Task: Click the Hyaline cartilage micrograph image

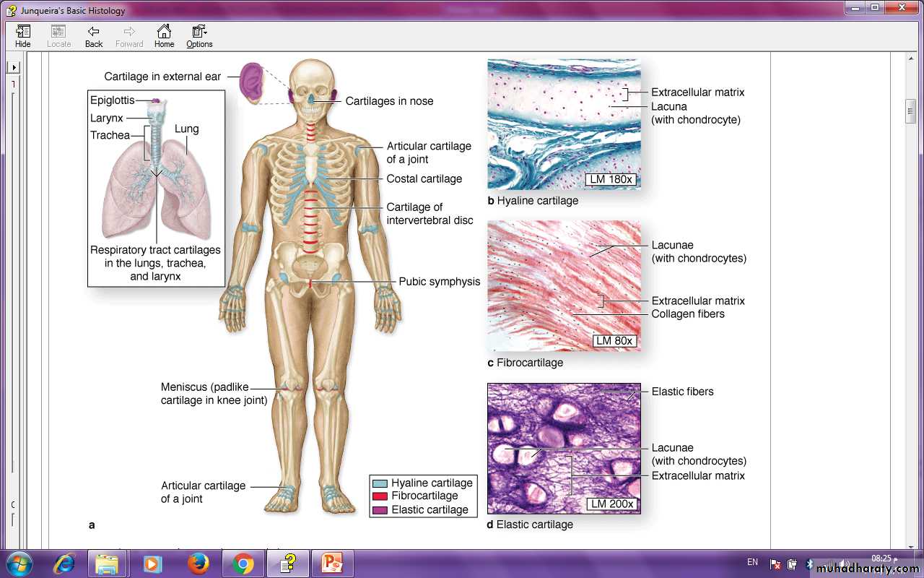Action: 564,124
